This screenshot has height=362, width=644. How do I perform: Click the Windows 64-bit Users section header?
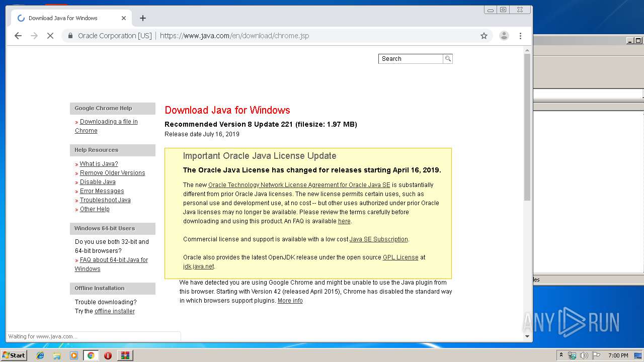pyautogui.click(x=113, y=228)
